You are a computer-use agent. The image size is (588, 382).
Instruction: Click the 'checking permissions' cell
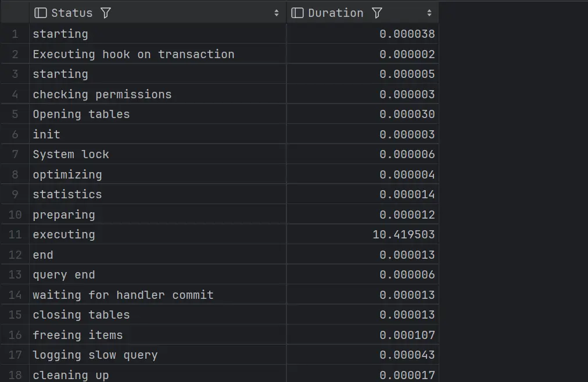coord(102,94)
